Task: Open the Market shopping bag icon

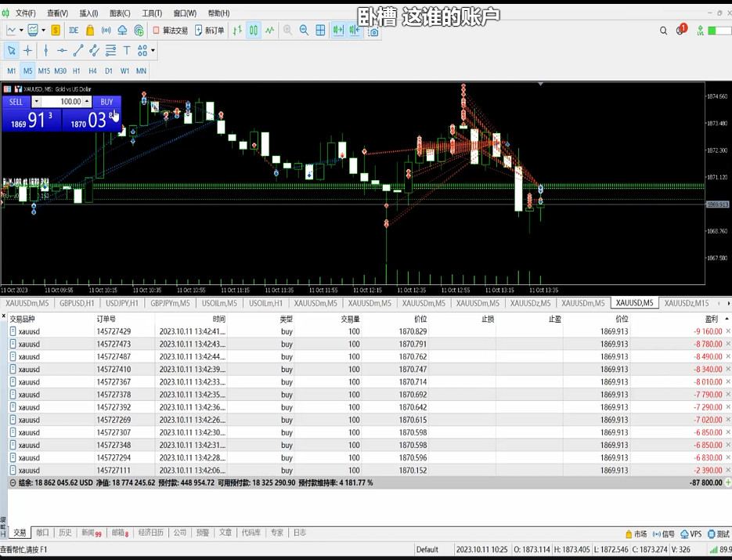Action: [x=89, y=31]
